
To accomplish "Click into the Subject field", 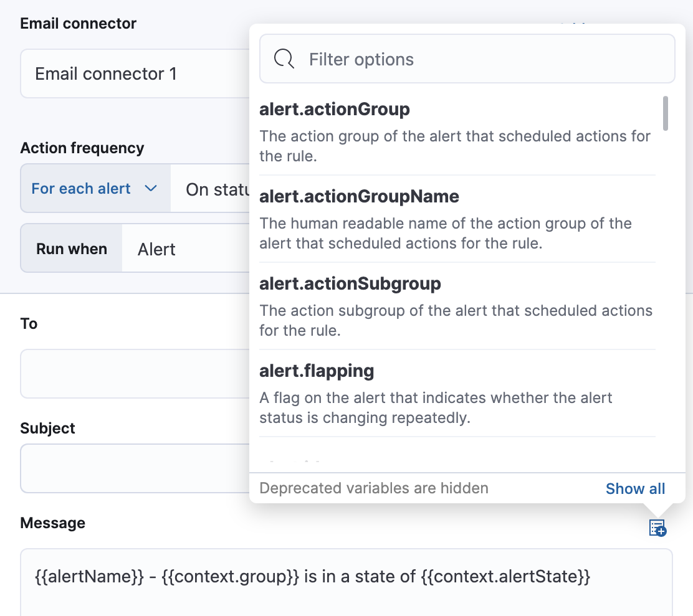I will coord(134,468).
